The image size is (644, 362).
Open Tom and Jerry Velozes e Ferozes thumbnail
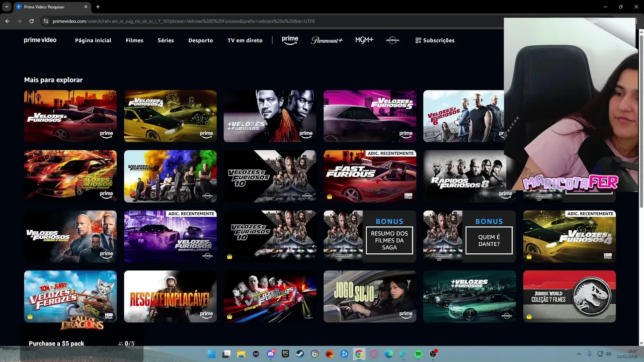pos(70,297)
